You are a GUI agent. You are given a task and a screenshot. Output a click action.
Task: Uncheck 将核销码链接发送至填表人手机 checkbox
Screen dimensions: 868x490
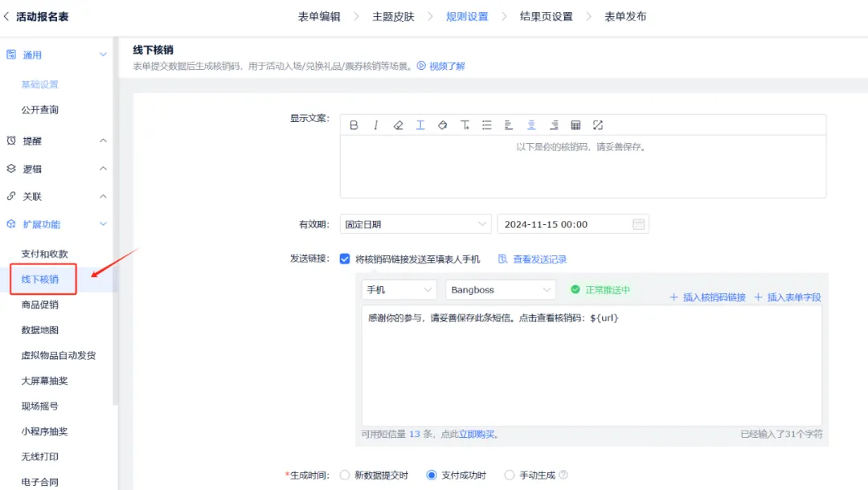click(345, 259)
